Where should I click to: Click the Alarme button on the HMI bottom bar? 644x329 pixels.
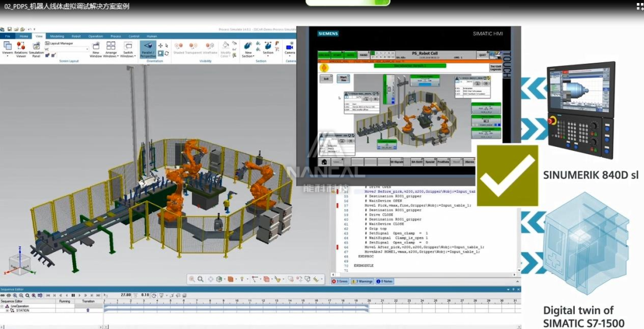469,162
